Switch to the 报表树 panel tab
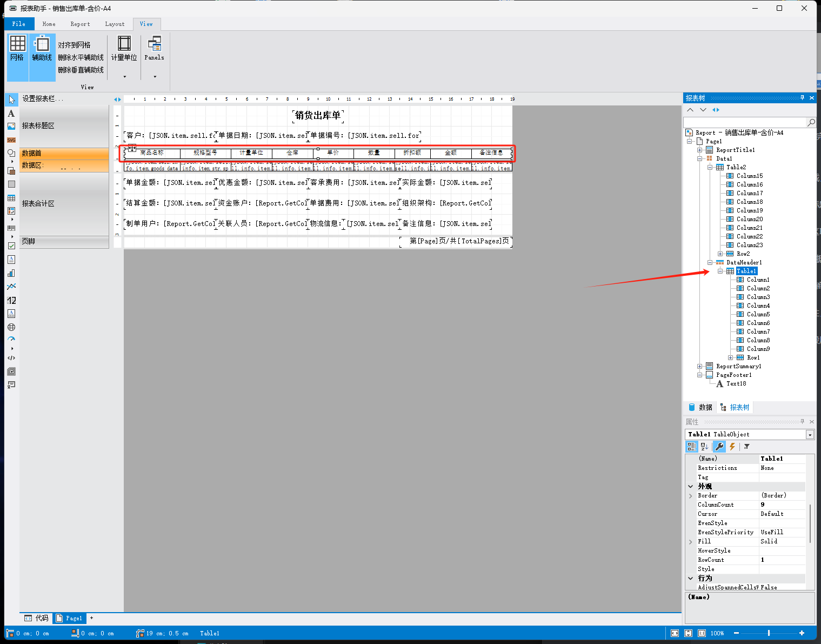This screenshot has height=644, width=821. [735, 407]
